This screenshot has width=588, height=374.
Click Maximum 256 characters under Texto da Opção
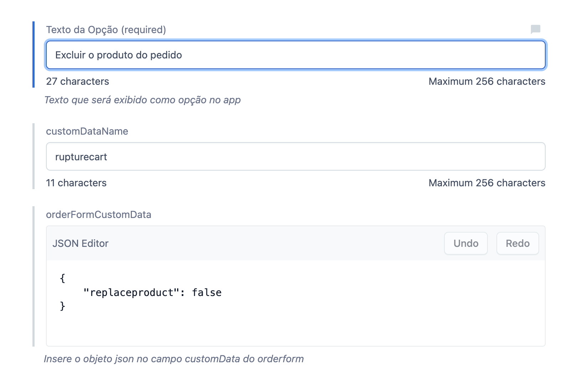[x=487, y=82]
